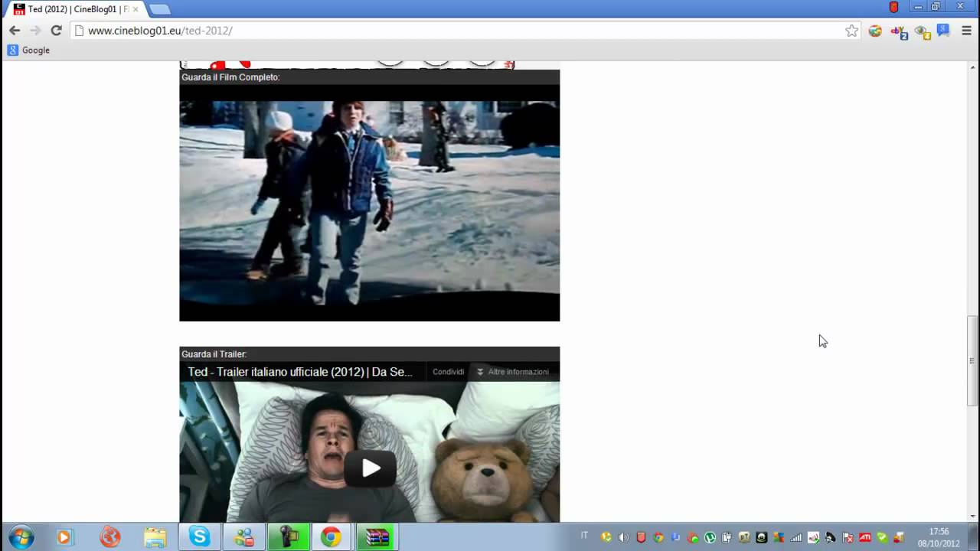Expand Altre informazioni on the trailer
Screen dimensions: 980x551
513,372
